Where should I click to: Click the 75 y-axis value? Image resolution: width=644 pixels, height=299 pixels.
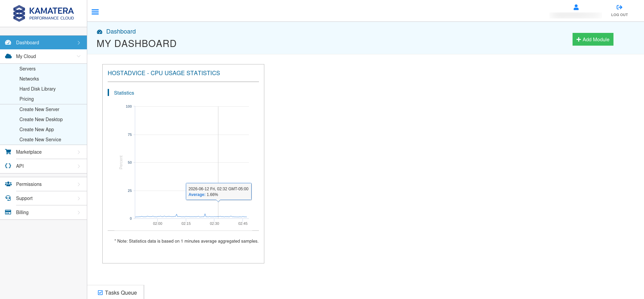pyautogui.click(x=130, y=135)
